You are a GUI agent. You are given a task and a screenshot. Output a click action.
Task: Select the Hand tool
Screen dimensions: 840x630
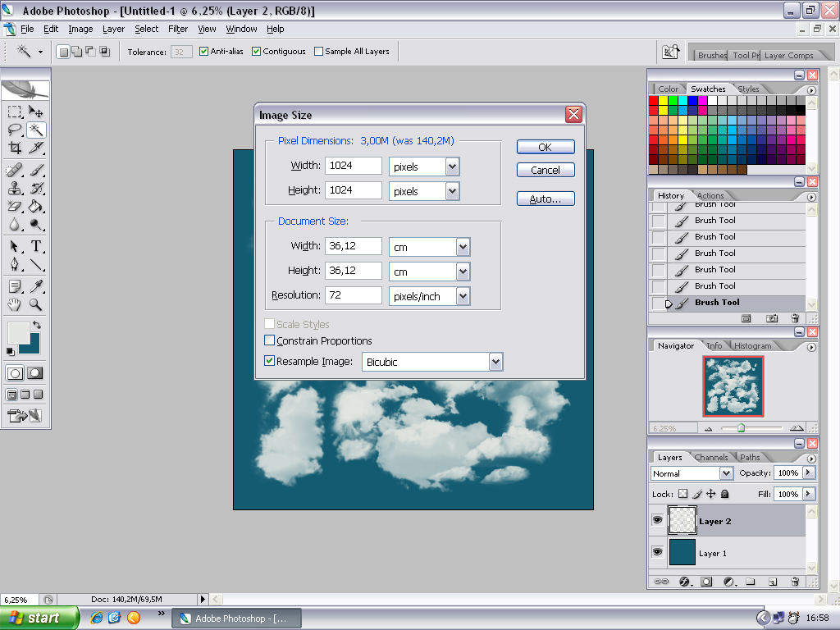(15, 305)
